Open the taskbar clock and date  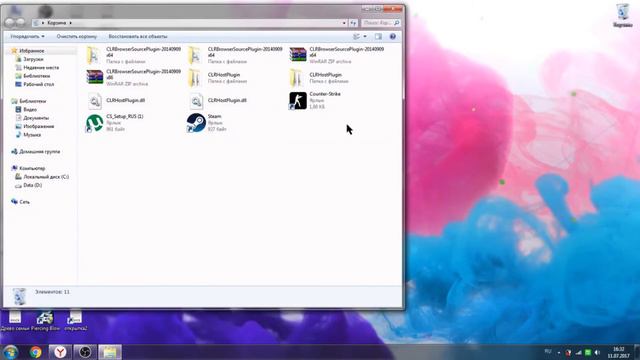point(619,352)
